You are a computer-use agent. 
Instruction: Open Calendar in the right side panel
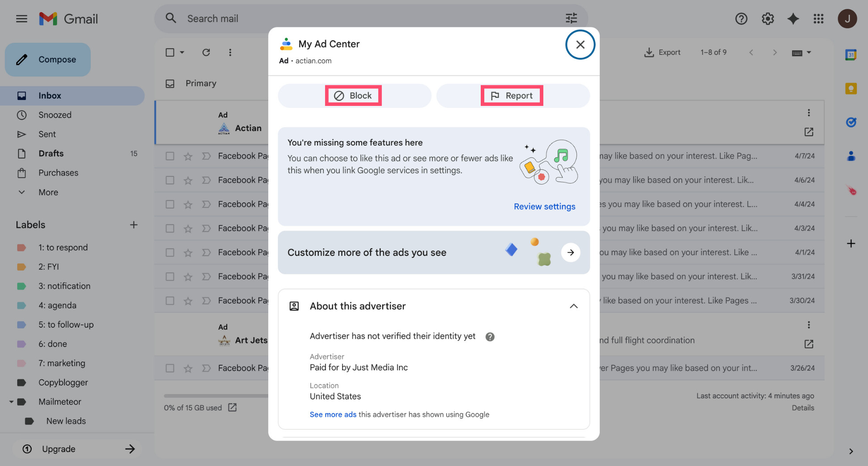tap(851, 55)
